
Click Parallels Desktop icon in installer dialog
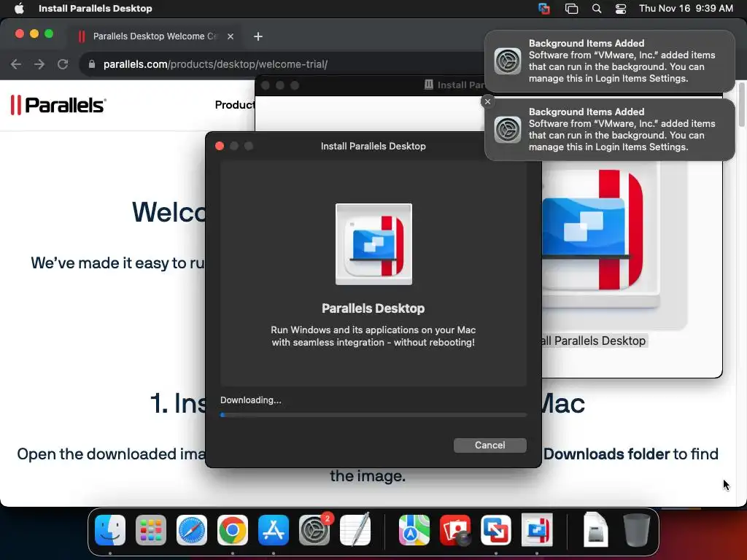click(x=373, y=244)
